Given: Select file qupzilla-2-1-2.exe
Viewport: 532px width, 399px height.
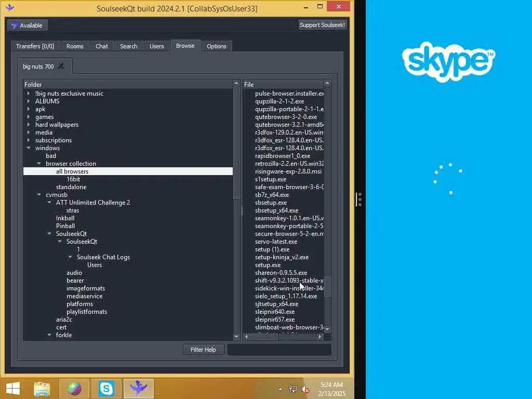Looking at the screenshot, I should click(280, 101).
